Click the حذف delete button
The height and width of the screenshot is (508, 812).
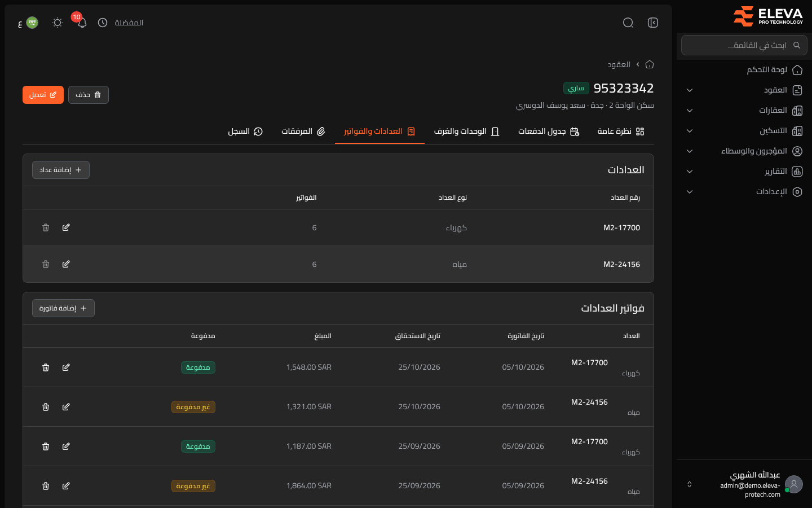[x=89, y=95]
